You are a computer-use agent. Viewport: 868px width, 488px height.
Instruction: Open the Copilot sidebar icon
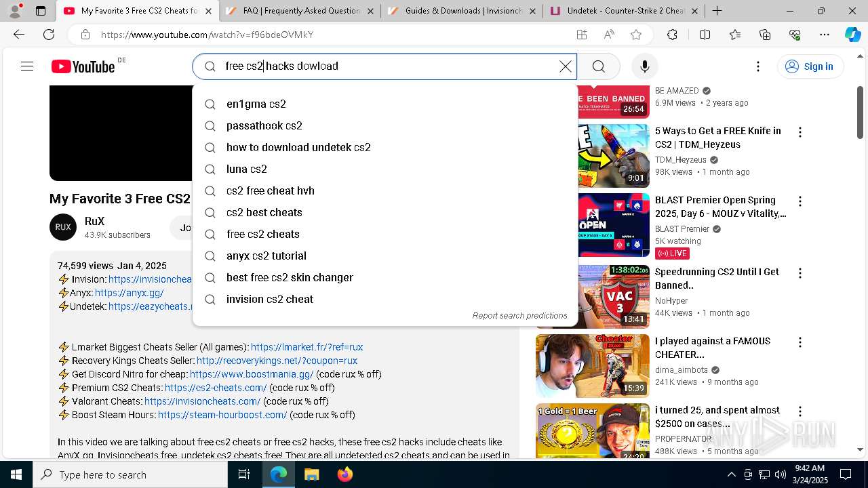click(x=852, y=35)
